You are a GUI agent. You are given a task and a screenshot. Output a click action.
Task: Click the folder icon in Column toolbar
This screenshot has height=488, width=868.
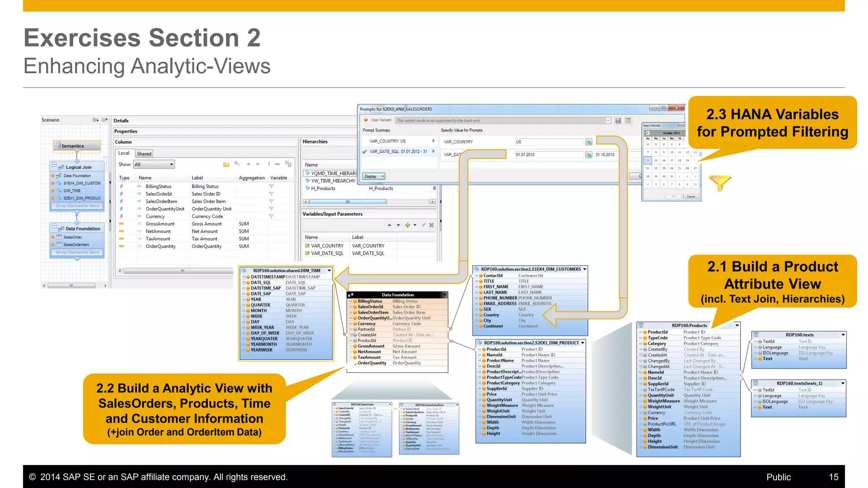click(226, 164)
